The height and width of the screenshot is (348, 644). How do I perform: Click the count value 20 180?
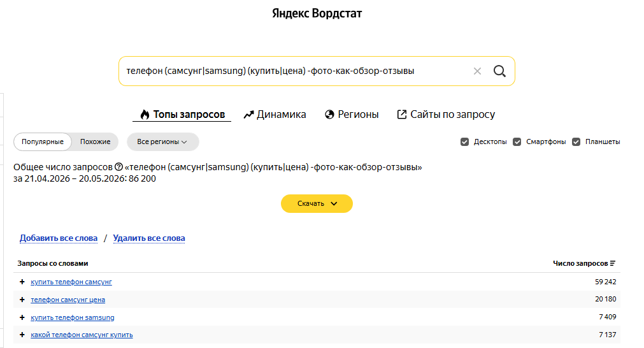605,299
